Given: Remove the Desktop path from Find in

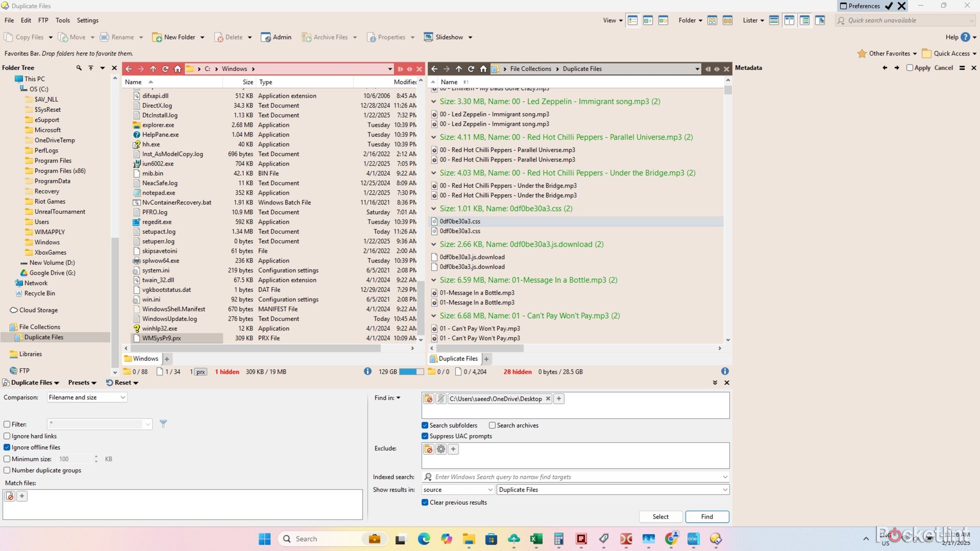Looking at the screenshot, I should 548,399.
